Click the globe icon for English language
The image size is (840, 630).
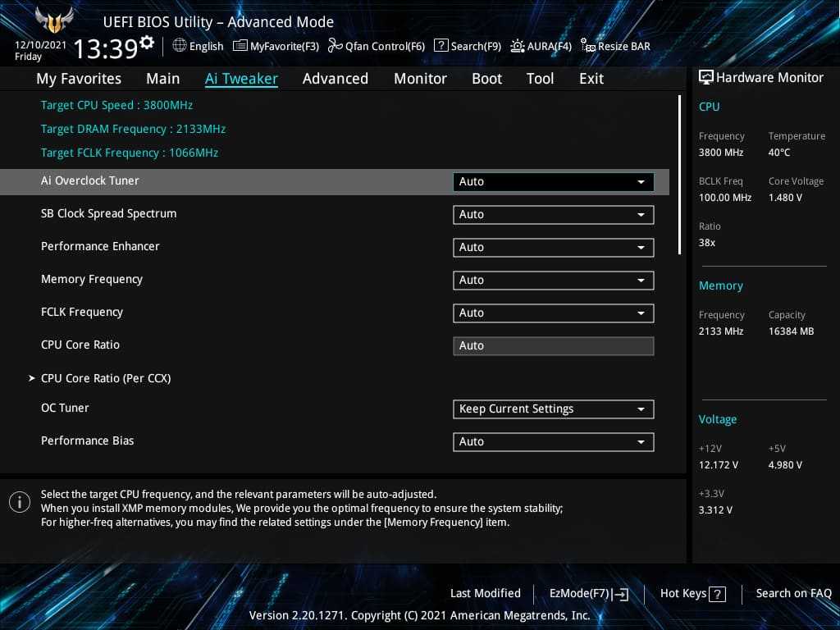(180, 46)
